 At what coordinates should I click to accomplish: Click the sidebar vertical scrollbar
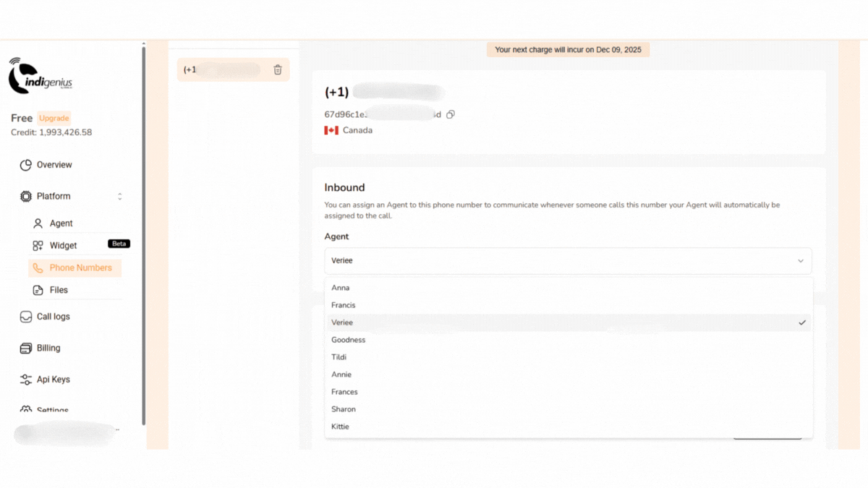[143, 235]
